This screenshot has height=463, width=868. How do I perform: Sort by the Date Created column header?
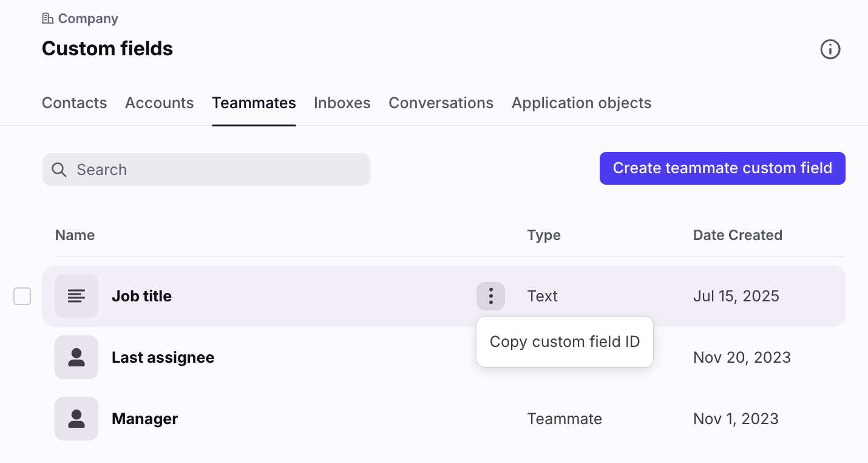[x=737, y=235]
